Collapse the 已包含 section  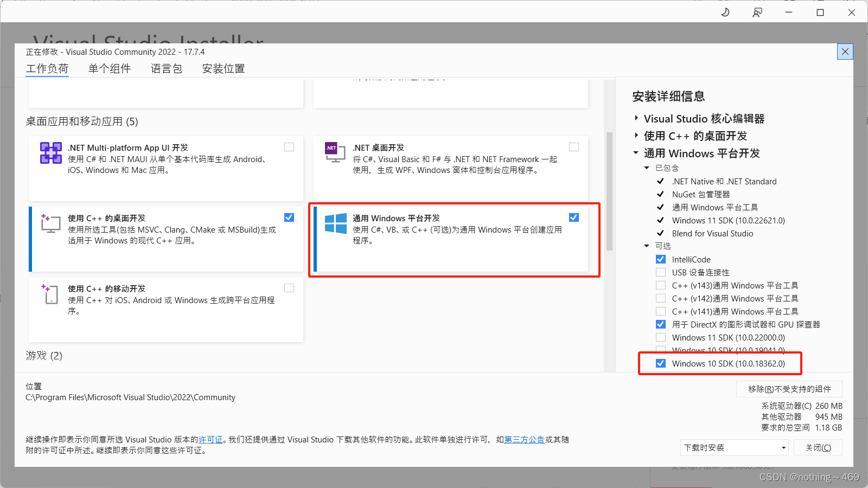647,168
